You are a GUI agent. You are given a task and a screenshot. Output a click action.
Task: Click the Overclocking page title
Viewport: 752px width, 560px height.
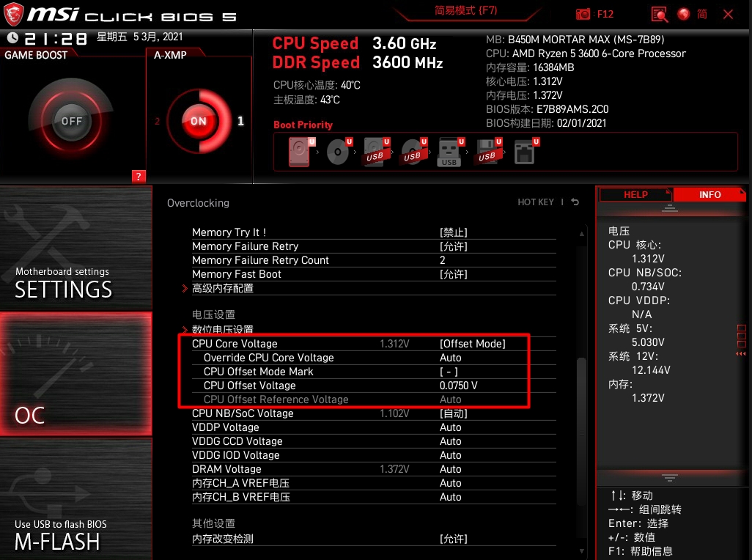198,203
